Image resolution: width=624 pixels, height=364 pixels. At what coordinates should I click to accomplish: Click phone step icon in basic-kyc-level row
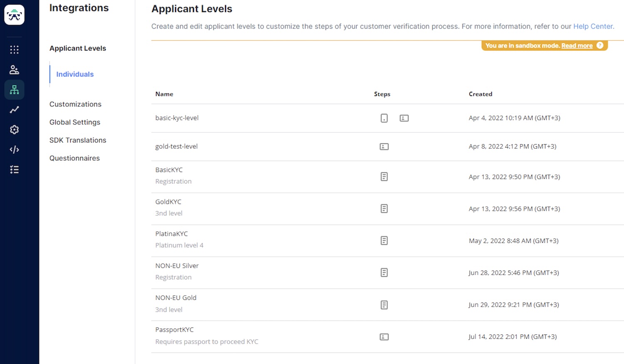click(384, 118)
